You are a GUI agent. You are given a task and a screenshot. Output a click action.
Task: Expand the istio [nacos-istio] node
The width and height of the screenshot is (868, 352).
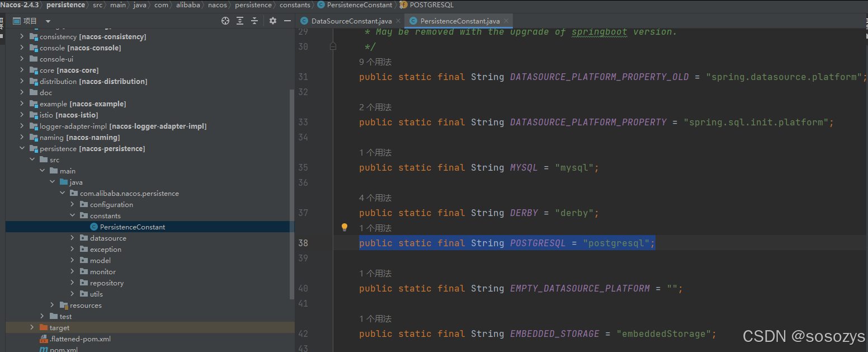coord(22,115)
